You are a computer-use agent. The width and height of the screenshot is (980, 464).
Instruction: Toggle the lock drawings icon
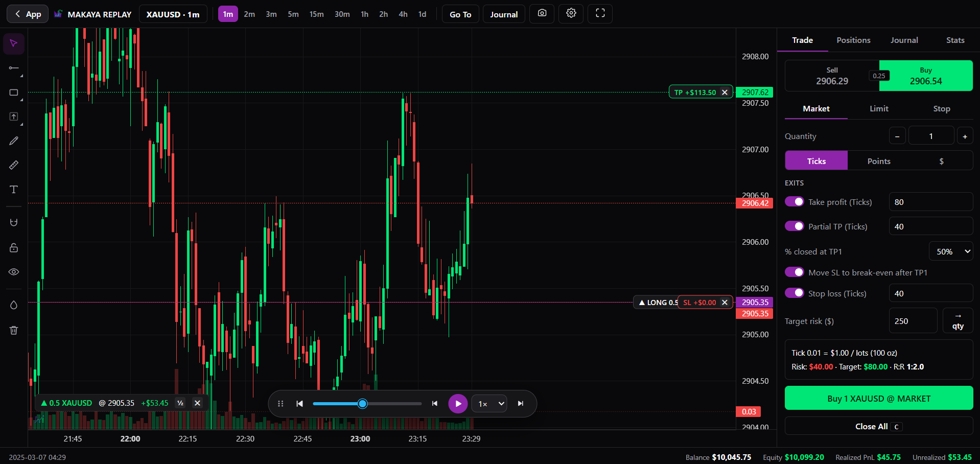(14, 247)
